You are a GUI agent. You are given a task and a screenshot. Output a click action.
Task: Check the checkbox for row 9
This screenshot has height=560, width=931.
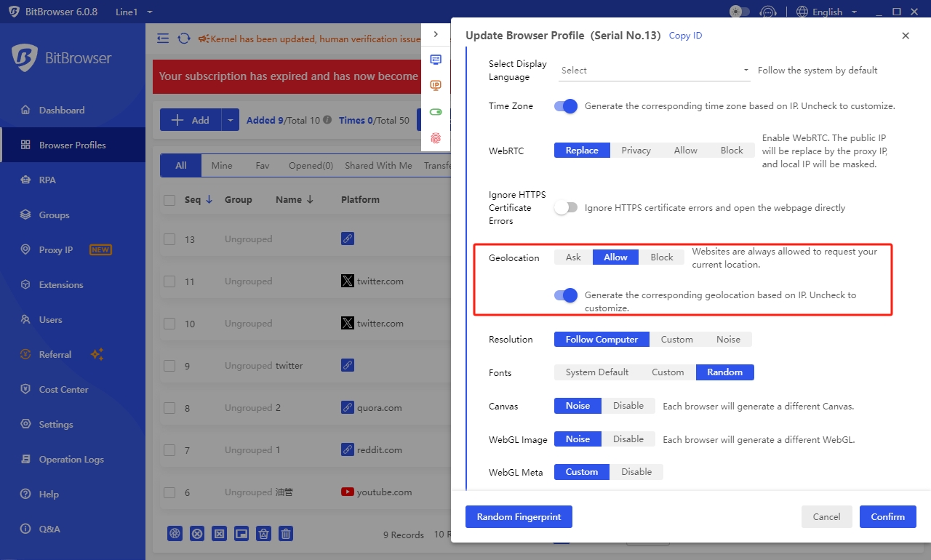(169, 366)
